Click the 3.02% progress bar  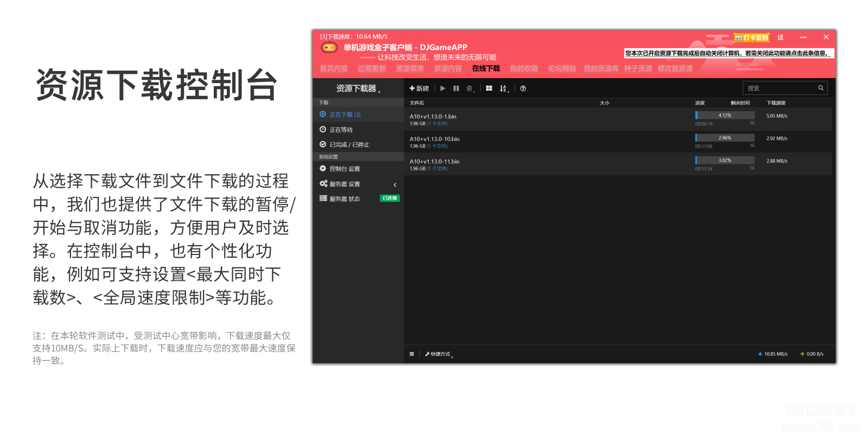pos(725,161)
